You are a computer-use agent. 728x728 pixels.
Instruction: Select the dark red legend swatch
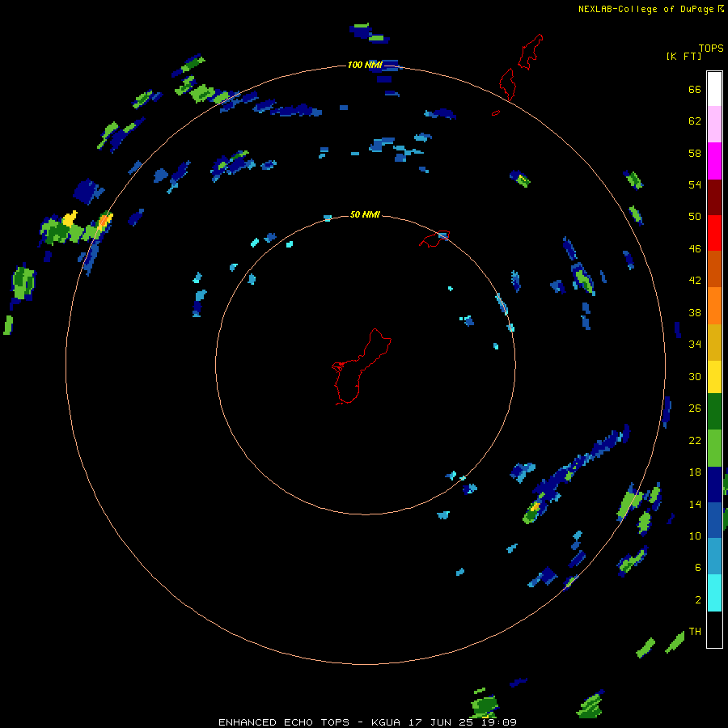[714, 197]
